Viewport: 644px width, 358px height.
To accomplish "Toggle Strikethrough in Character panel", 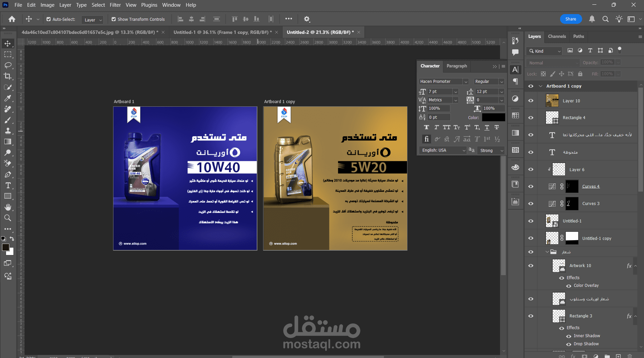I will tap(497, 127).
